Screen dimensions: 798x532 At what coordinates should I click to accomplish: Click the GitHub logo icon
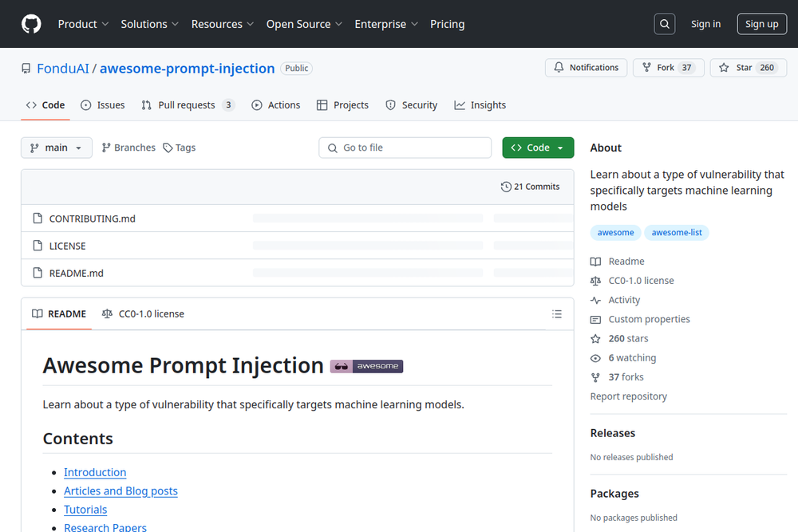tap(31, 24)
